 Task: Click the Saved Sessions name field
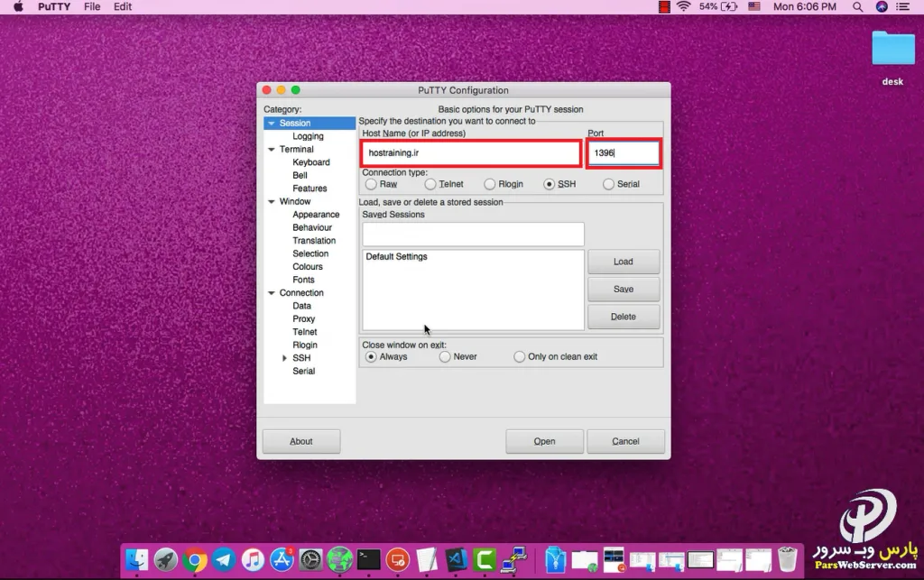coord(473,235)
